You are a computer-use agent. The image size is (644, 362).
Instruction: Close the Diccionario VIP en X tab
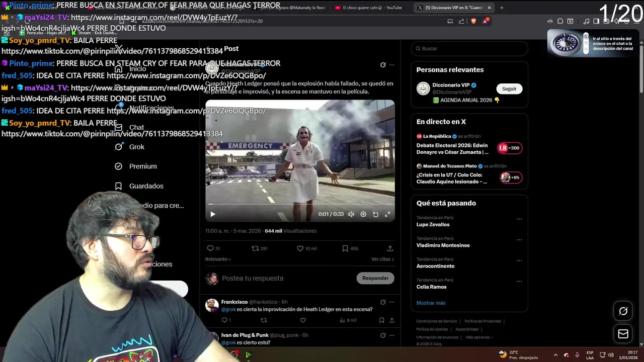point(489,8)
